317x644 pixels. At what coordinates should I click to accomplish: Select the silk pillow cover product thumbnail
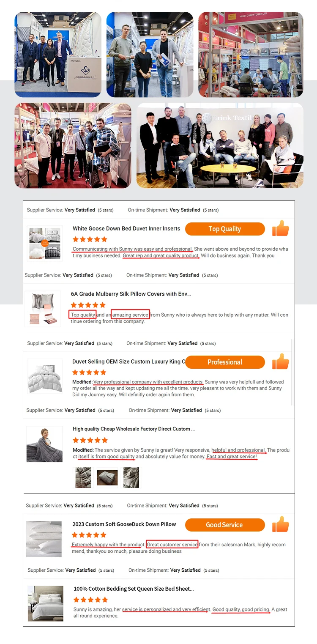[x=43, y=309]
